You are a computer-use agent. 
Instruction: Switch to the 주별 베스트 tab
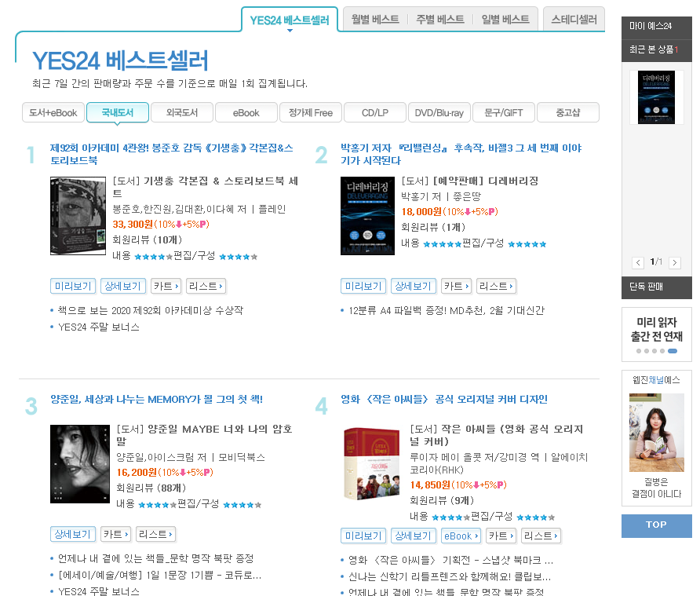pos(440,19)
